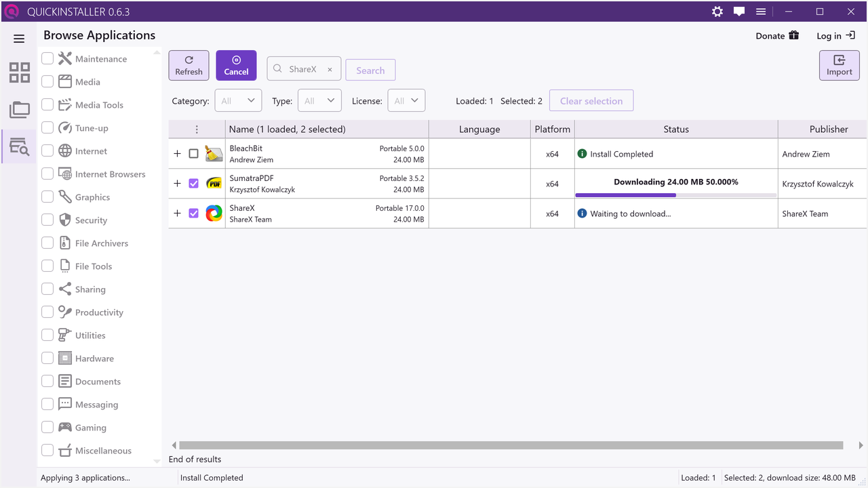Expand the ShareX row details
The image size is (868, 488).
coord(178,213)
